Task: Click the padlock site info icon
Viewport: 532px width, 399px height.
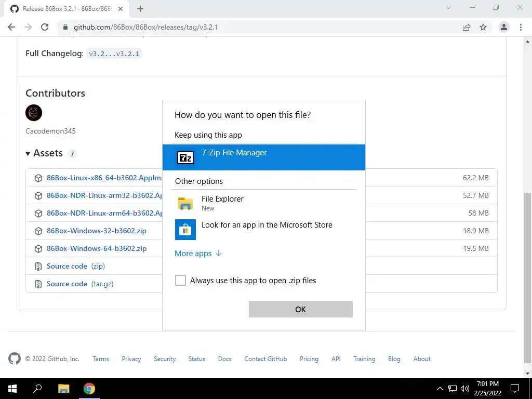Action: (x=65, y=27)
